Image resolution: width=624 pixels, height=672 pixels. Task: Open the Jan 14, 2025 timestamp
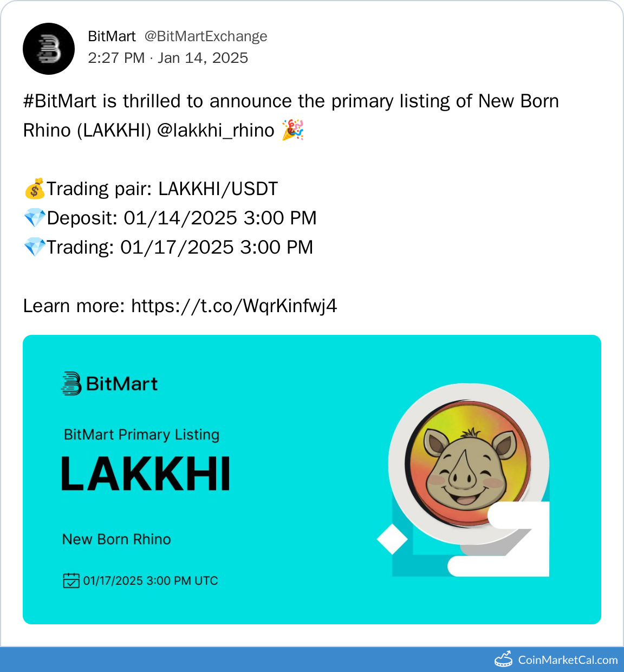tap(203, 58)
